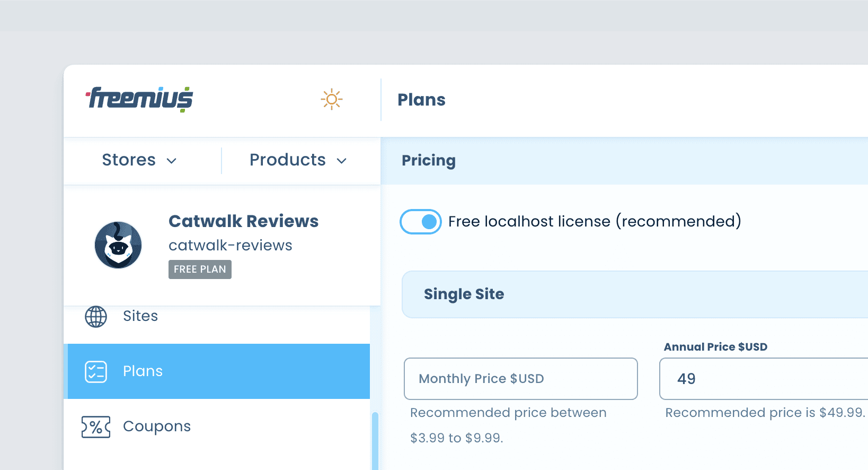Focus the Monthly Price $USD field
Screen dimensions: 868x470
point(521,379)
